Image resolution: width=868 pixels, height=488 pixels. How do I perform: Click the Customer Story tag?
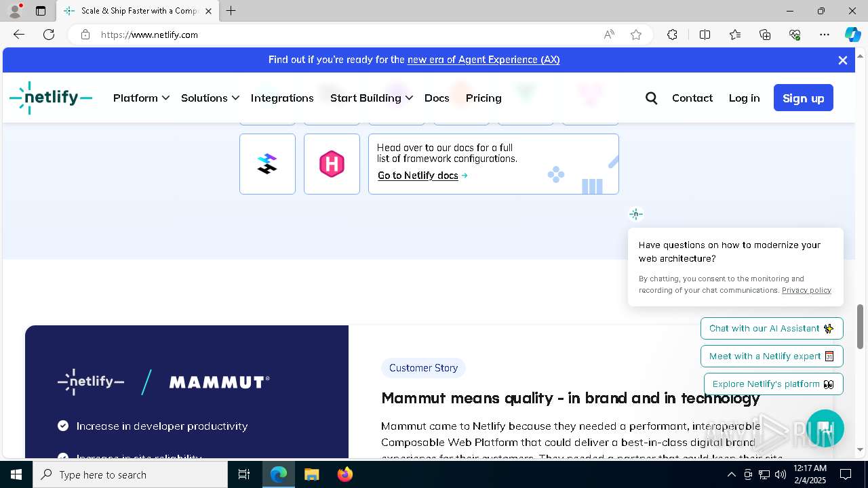(x=423, y=368)
